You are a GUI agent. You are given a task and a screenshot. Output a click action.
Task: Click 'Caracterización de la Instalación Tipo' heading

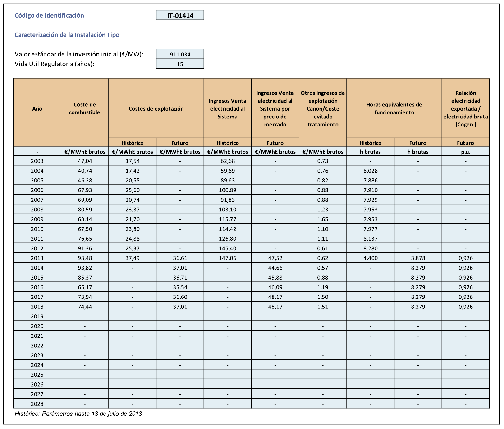[67, 35]
